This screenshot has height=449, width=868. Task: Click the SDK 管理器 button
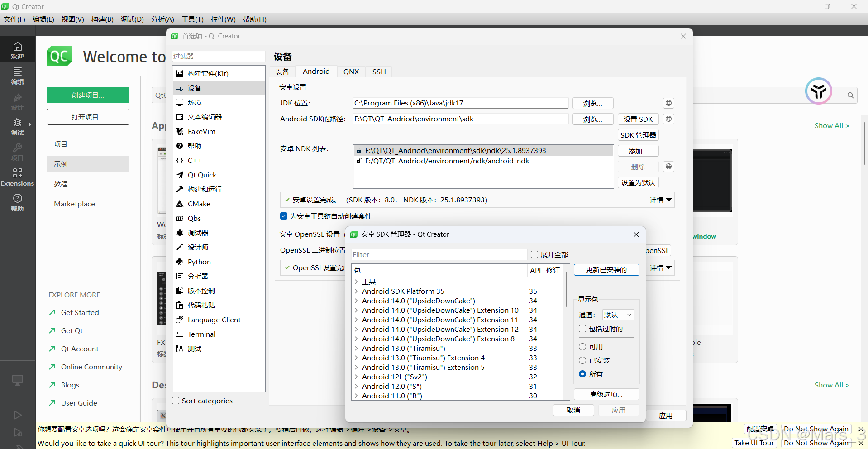pos(638,135)
